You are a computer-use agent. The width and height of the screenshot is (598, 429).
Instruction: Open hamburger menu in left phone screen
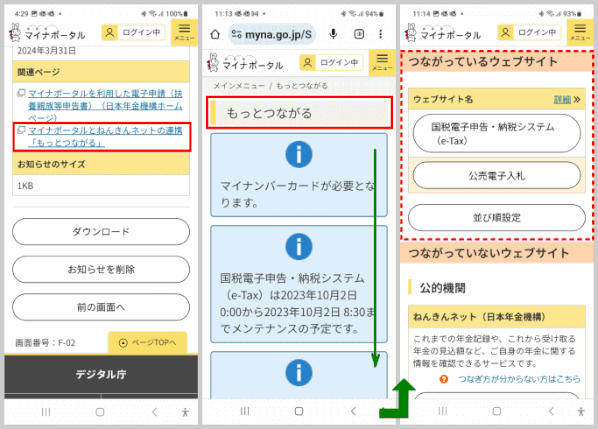tap(184, 32)
